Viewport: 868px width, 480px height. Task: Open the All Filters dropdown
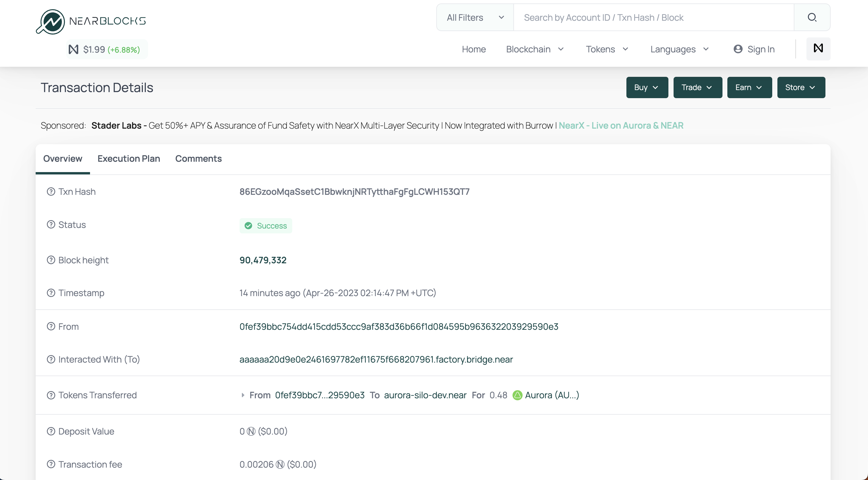(475, 17)
